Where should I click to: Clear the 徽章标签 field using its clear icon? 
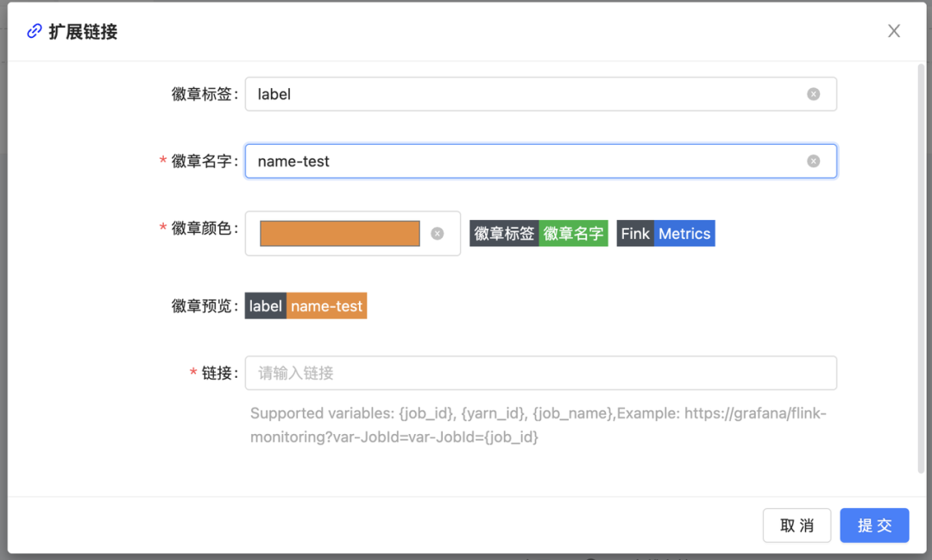click(813, 94)
